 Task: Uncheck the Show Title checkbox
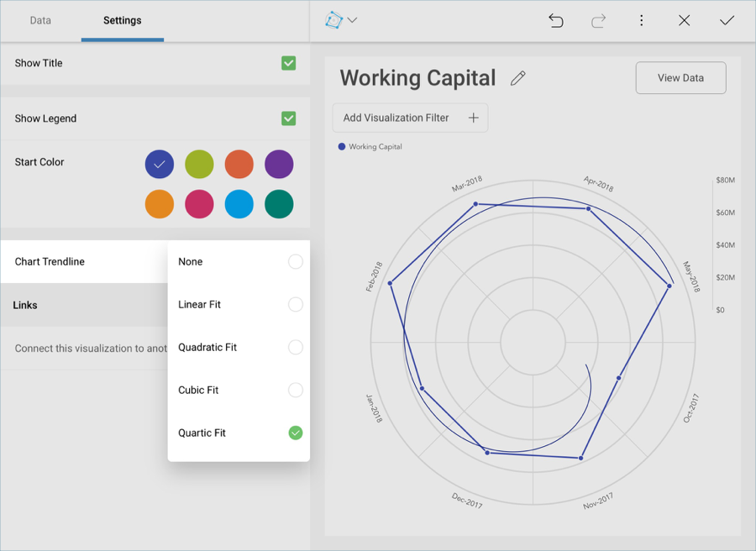point(288,63)
